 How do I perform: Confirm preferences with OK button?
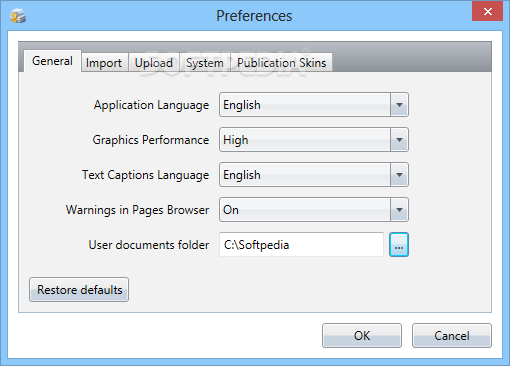(x=362, y=335)
